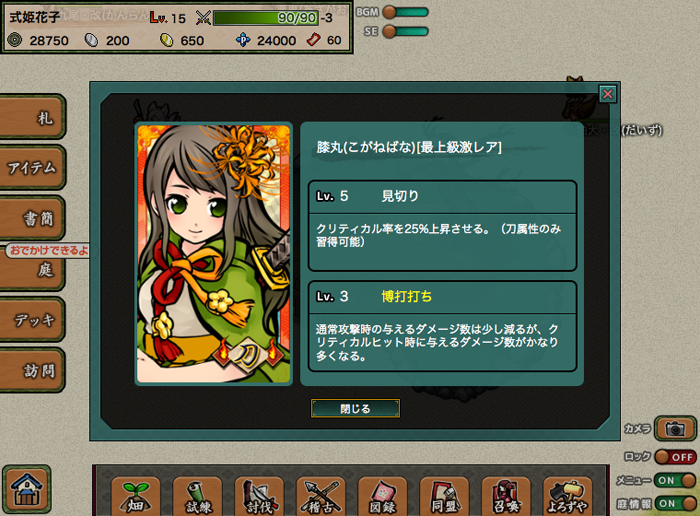The width and height of the screenshot is (700, 516).
Task: Open the アイテム side menu
Action: click(x=32, y=167)
